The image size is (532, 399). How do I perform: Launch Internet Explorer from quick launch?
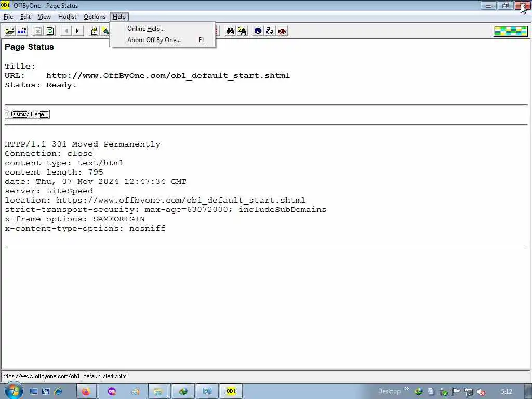point(58,391)
